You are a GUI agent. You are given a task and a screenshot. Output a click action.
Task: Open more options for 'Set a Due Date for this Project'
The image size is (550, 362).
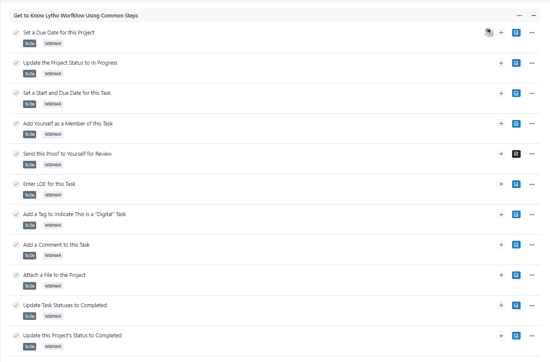[x=532, y=33]
